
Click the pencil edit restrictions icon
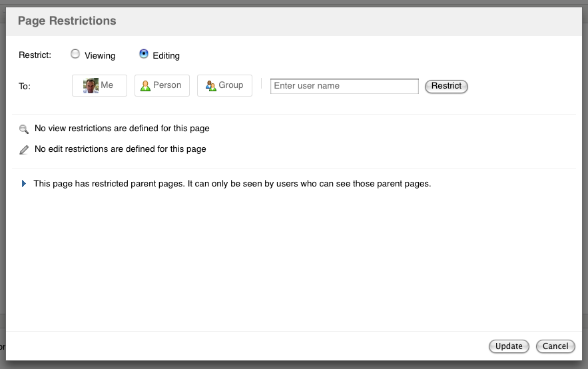tap(23, 150)
